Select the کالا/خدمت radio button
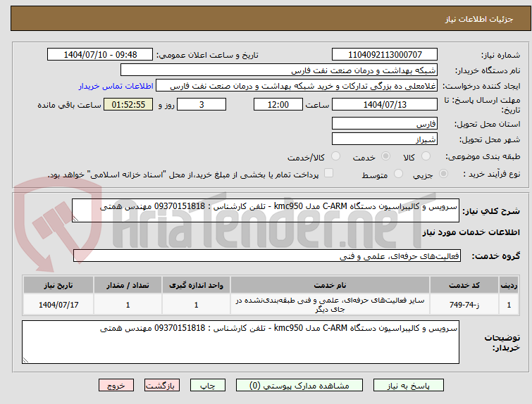The image size is (532, 404). 335,156
